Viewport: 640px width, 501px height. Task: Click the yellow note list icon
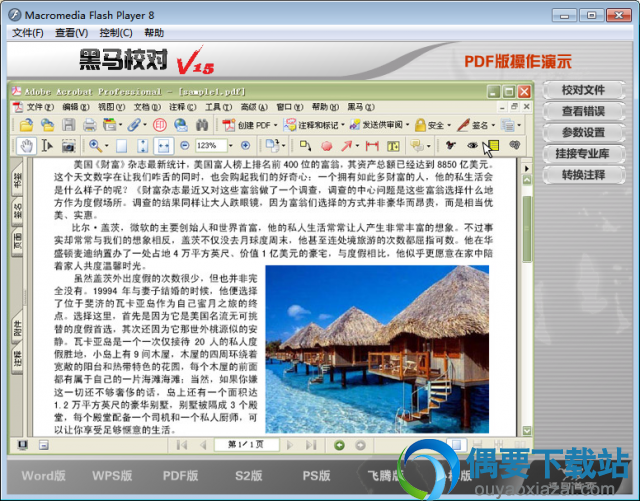[493, 145]
